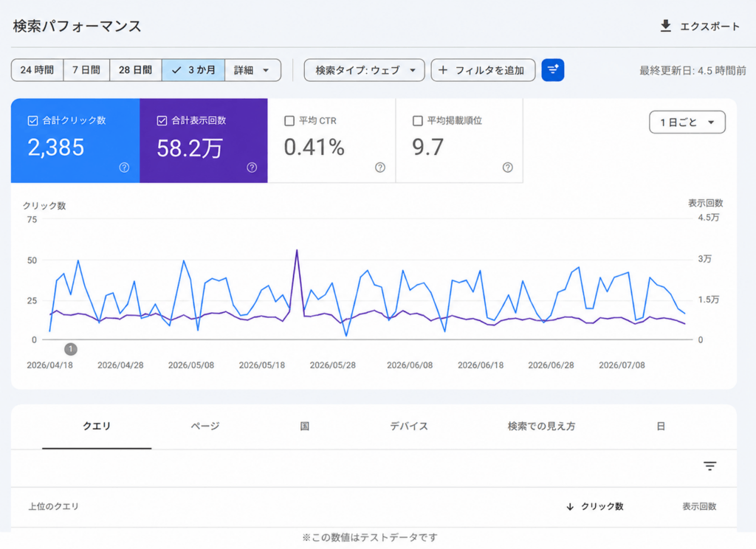Image resolution: width=756 pixels, height=549 pixels.
Task: Switch to the デバイス tab
Action: pos(409,426)
